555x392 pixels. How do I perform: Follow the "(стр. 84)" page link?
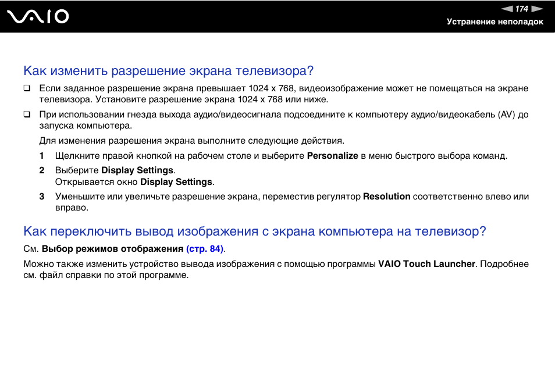pyautogui.click(x=205, y=249)
